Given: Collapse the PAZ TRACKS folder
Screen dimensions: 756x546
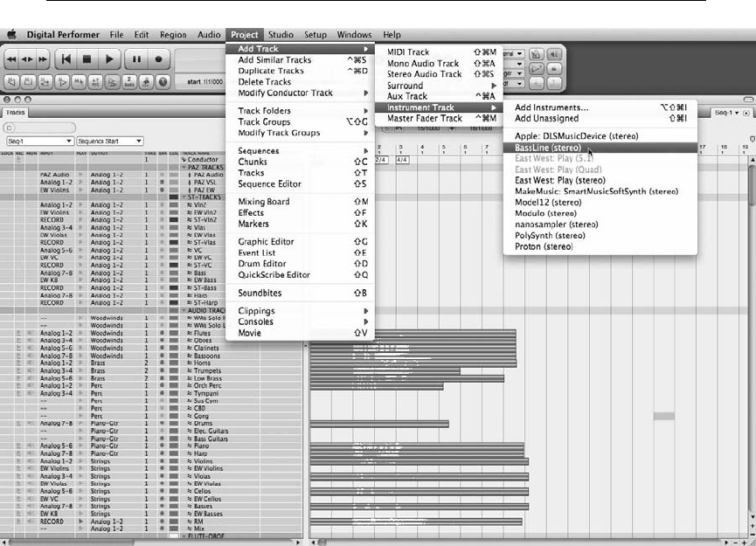Looking at the screenshot, I should coord(184,167).
